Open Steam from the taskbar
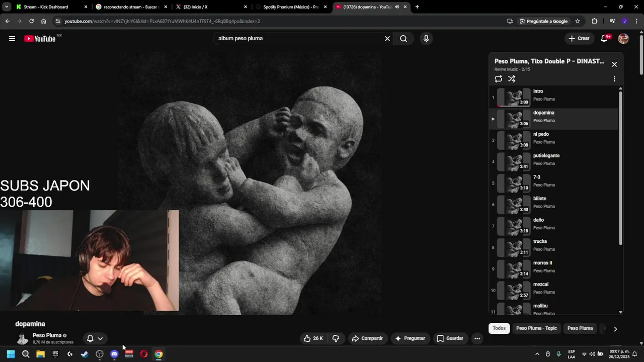 (x=85, y=354)
